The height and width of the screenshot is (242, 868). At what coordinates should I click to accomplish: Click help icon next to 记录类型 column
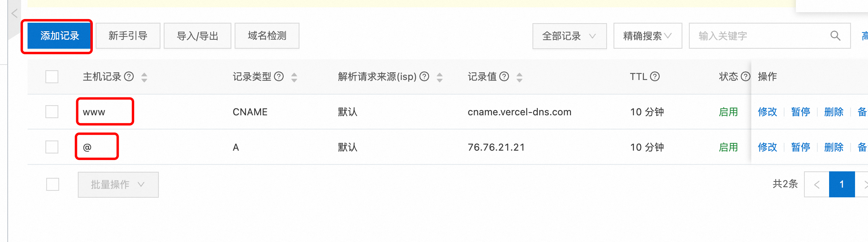click(x=278, y=77)
